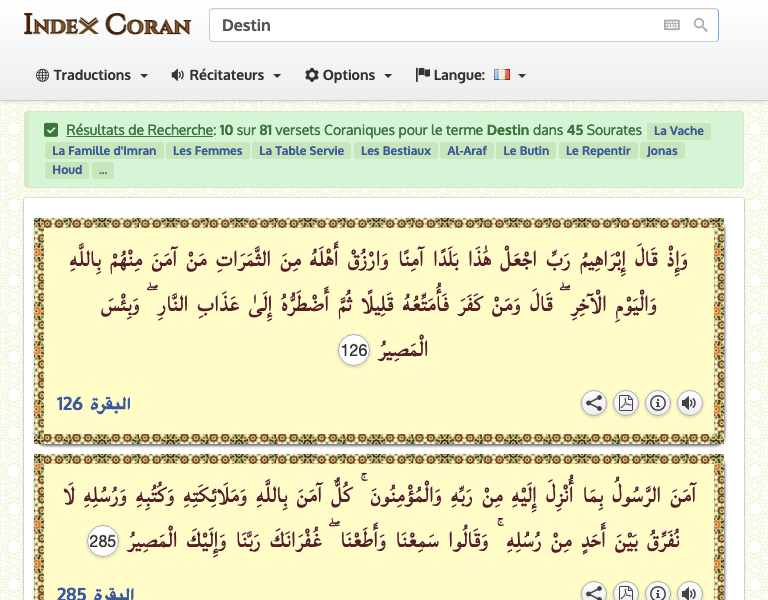Click the search magnifier icon
The image size is (768, 600).
701,25
